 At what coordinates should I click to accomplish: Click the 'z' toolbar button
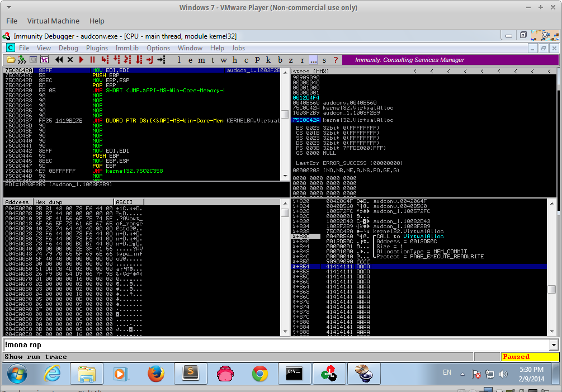(291, 60)
